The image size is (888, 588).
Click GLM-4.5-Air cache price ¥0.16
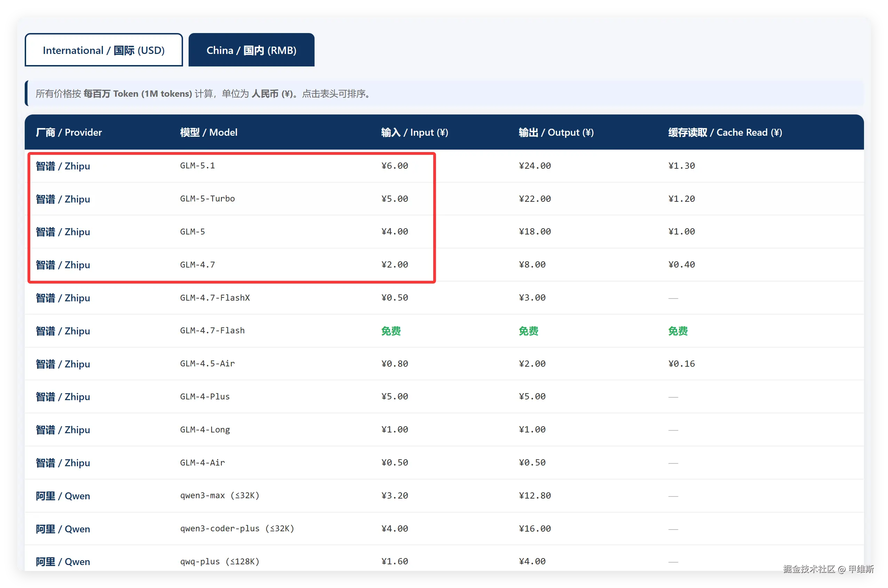point(681,364)
